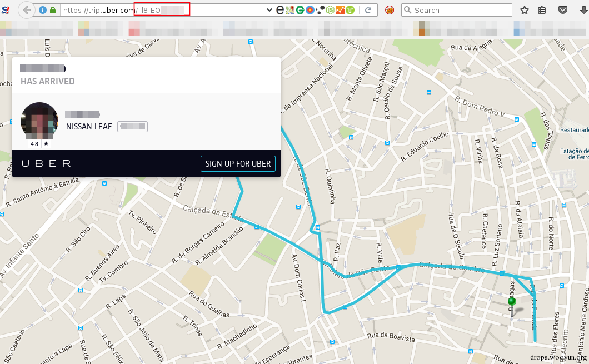Screen dimensions: 589x364
Task: Click the 'Rua do Quelhas' street label
Action: point(209,305)
